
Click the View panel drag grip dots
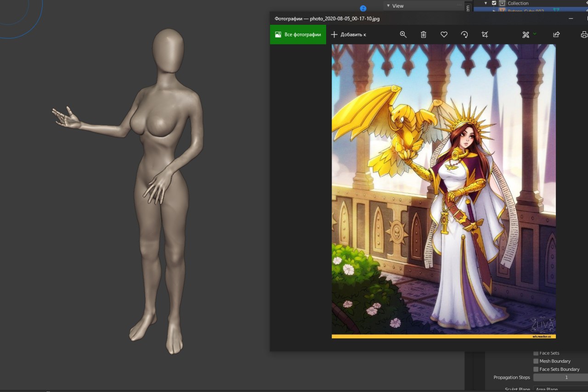coord(459,6)
